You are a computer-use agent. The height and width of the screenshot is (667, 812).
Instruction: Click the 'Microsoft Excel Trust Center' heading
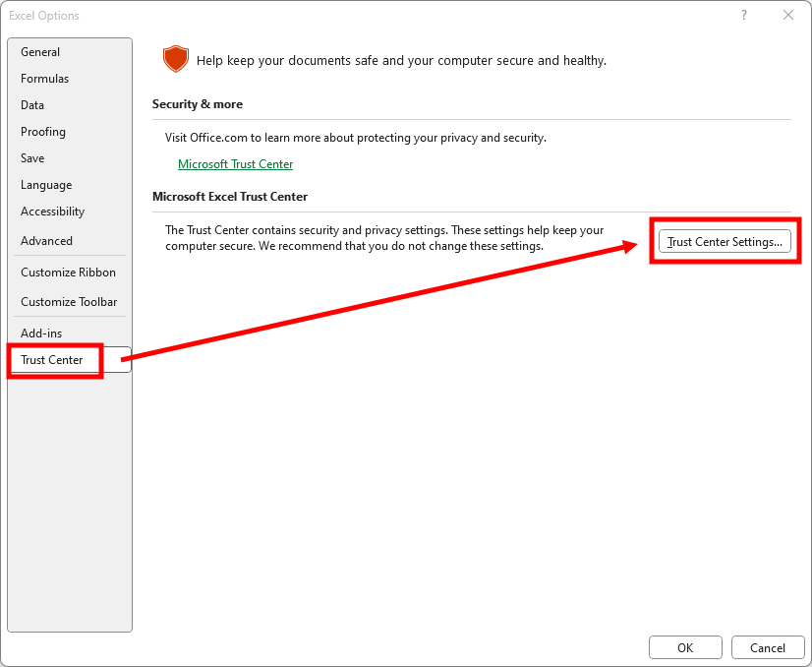230,197
